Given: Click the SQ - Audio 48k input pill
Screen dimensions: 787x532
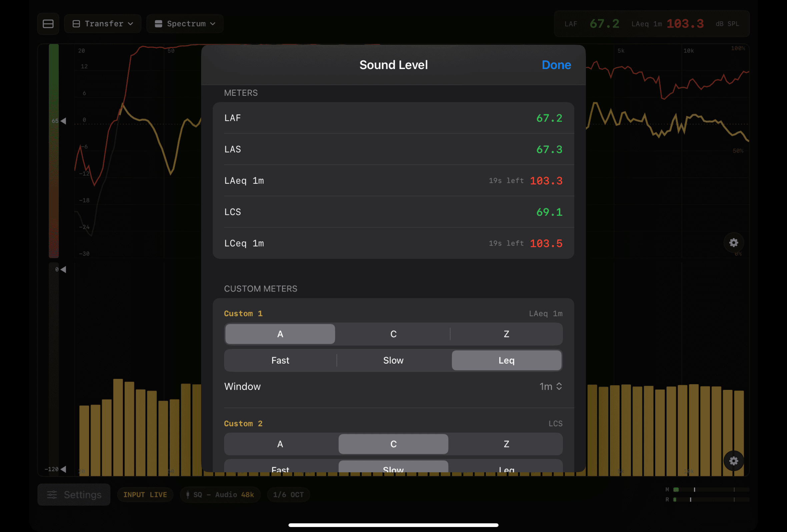Looking at the screenshot, I should (x=220, y=495).
